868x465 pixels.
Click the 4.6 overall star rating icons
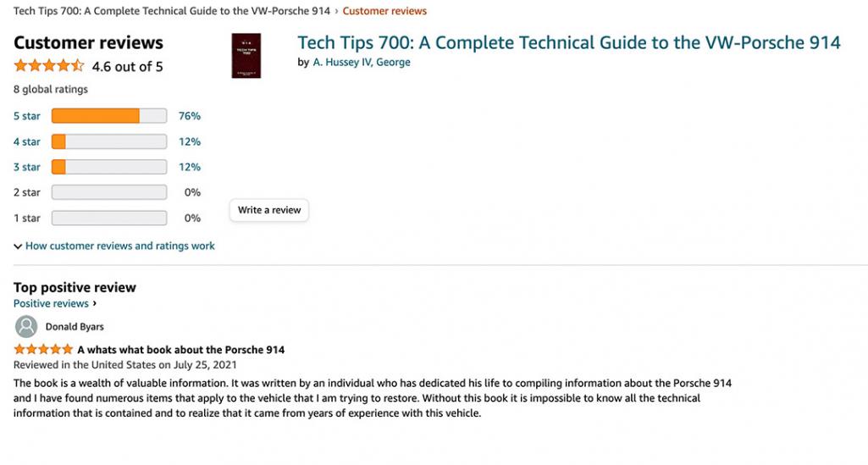[49, 66]
